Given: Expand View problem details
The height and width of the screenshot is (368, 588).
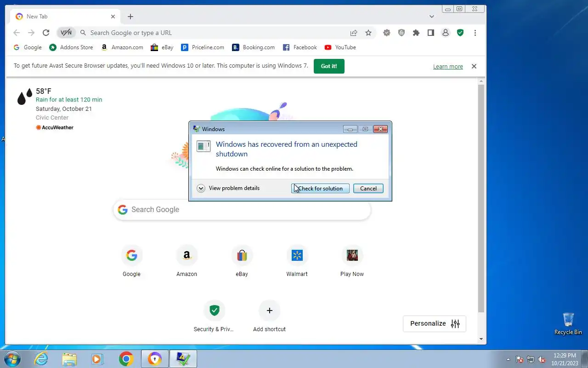Looking at the screenshot, I should [x=228, y=188].
